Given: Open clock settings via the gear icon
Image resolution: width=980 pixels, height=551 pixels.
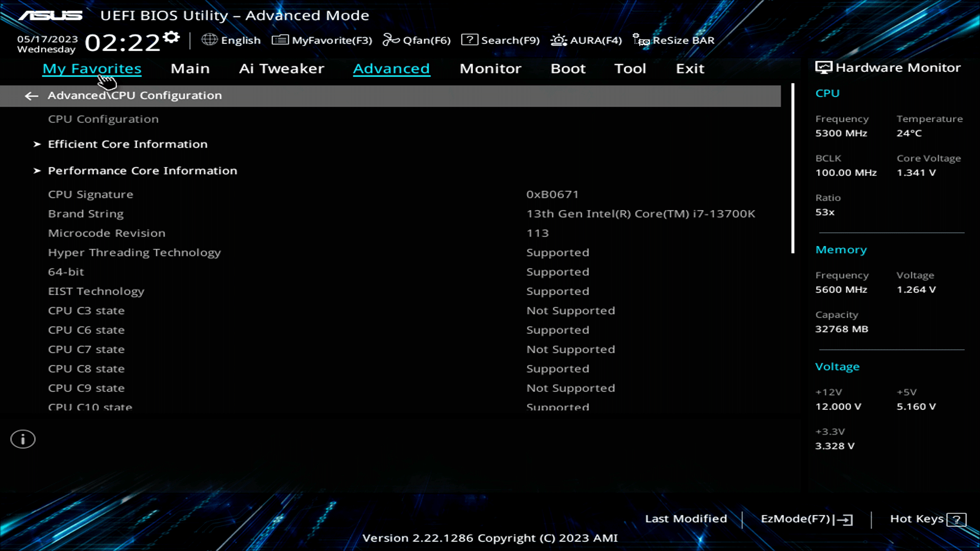Looking at the screenshot, I should point(171,36).
